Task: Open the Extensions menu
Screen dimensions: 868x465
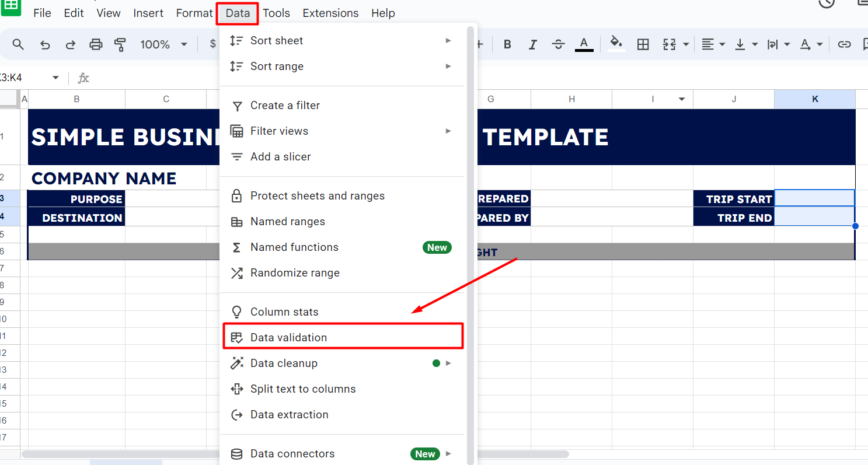Action: coord(331,13)
